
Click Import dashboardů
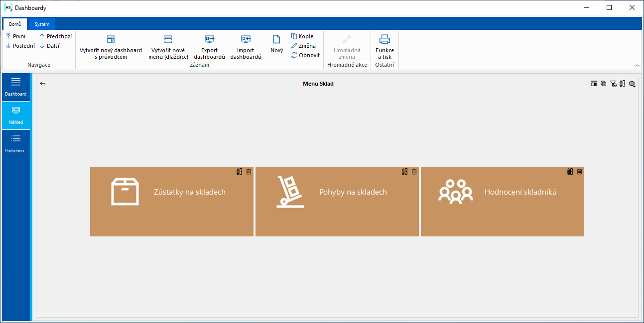click(x=246, y=47)
